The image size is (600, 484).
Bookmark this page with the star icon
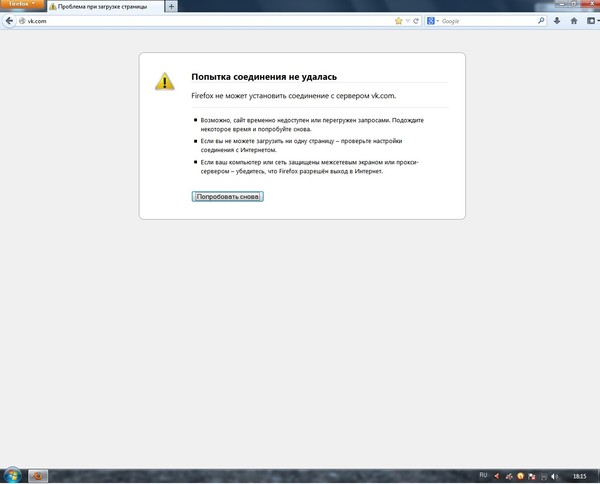(399, 21)
